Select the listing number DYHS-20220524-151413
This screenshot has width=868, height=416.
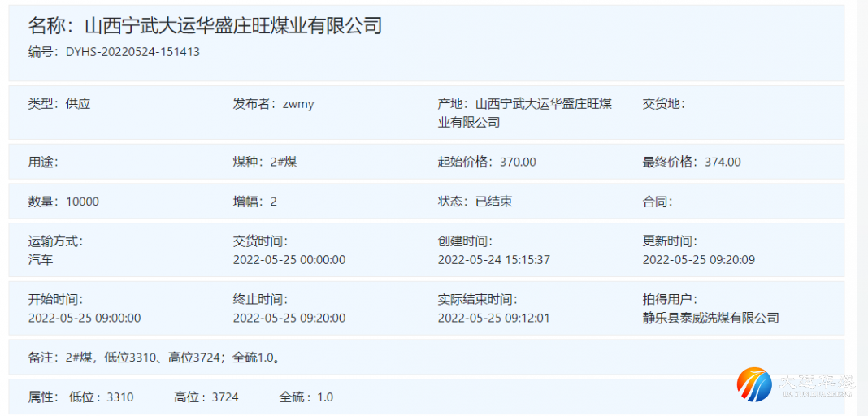132,52
